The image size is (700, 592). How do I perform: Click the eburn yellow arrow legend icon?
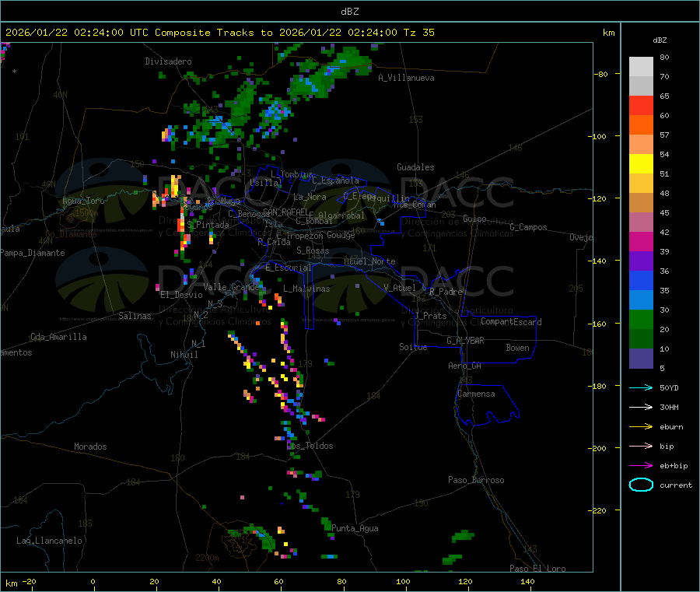[641, 427]
